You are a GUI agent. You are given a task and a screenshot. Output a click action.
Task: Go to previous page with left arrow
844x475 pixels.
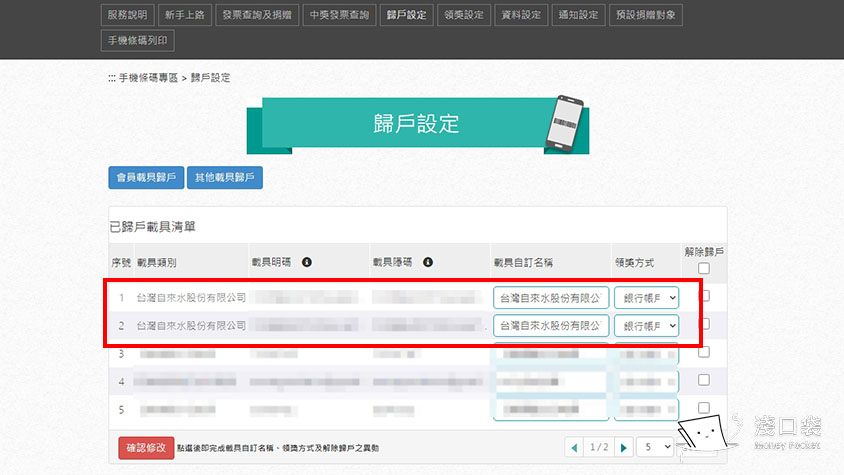[x=575, y=448]
